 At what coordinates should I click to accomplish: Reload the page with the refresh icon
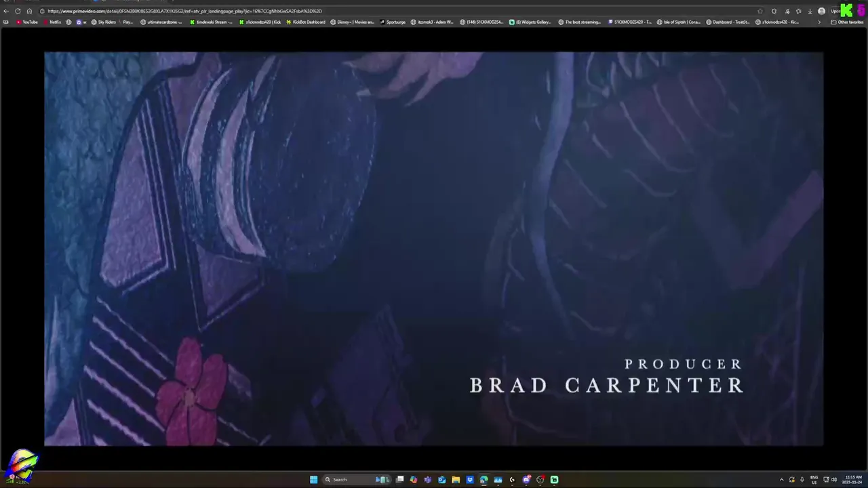[x=18, y=11]
